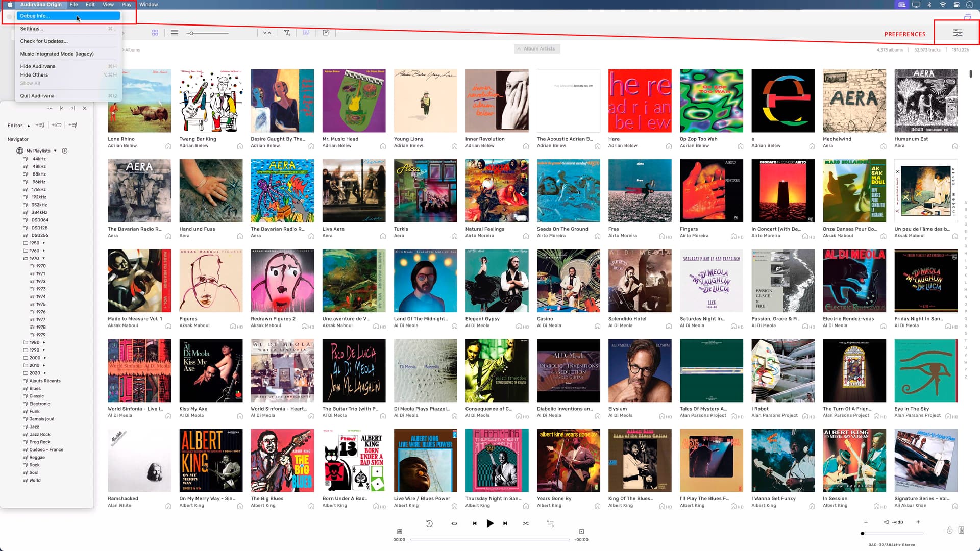Switch to list view icon in toolbar

click(x=175, y=33)
